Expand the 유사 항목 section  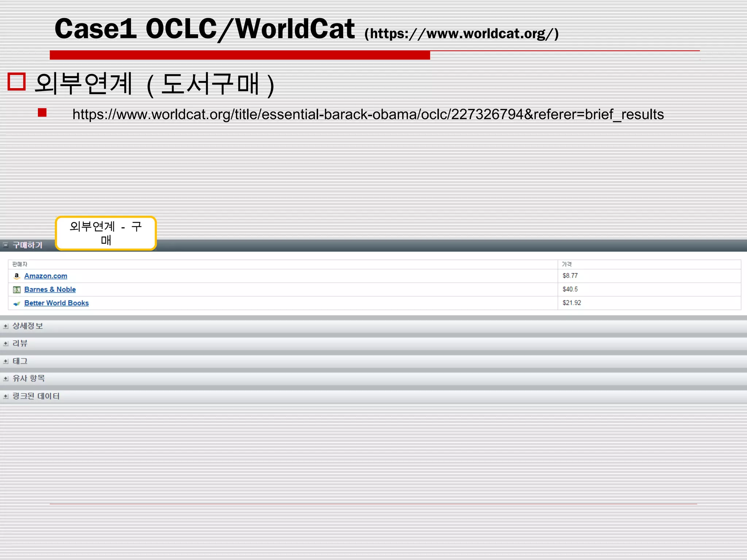[5, 379]
